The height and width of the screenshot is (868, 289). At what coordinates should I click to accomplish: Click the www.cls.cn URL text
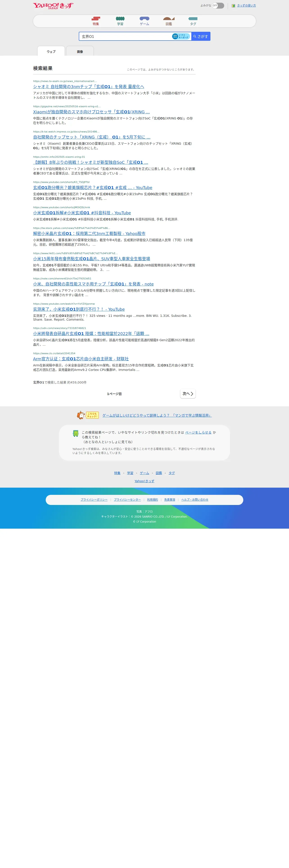[54, 354]
